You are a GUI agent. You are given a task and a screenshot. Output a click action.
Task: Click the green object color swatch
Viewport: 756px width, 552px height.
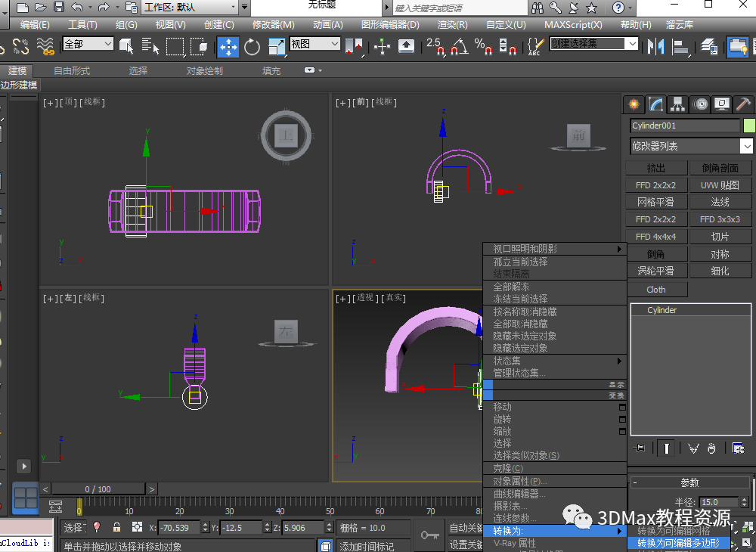click(x=749, y=126)
